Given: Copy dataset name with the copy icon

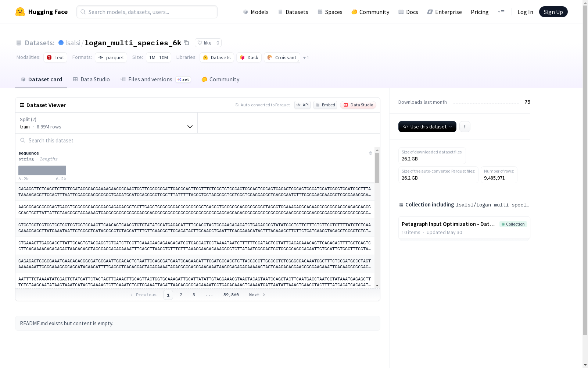Looking at the screenshot, I should [x=186, y=43].
